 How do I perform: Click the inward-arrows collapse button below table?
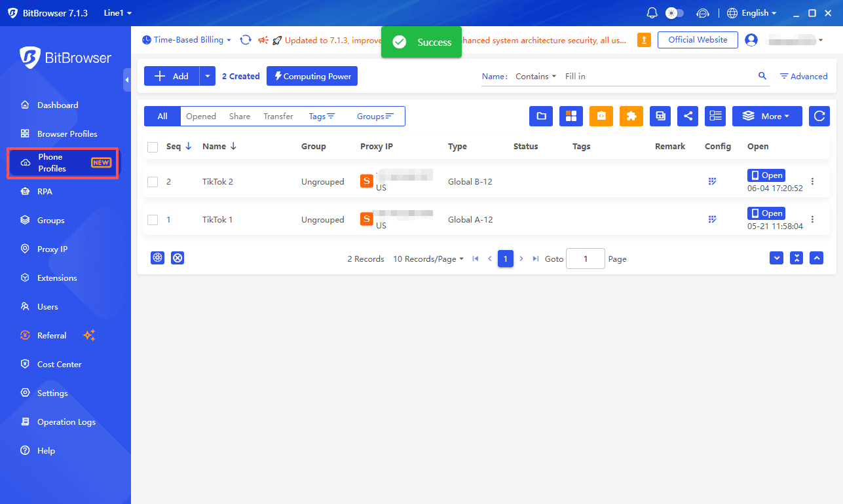click(x=796, y=258)
